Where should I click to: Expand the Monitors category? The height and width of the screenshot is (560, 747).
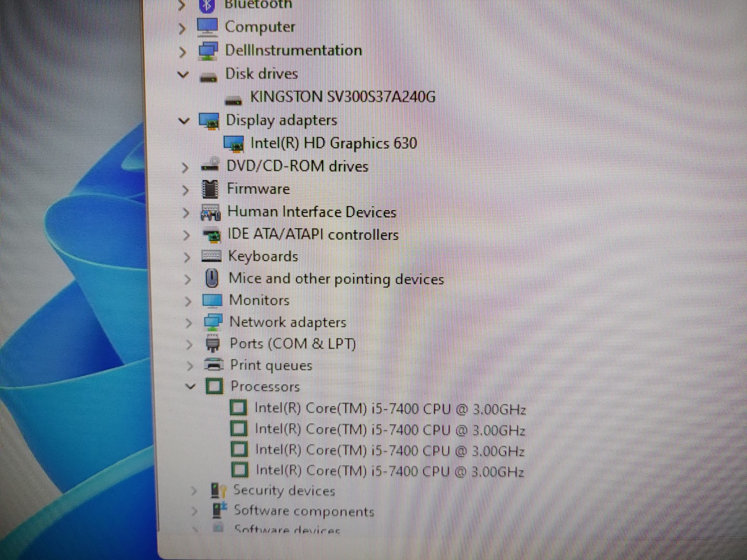tap(188, 301)
